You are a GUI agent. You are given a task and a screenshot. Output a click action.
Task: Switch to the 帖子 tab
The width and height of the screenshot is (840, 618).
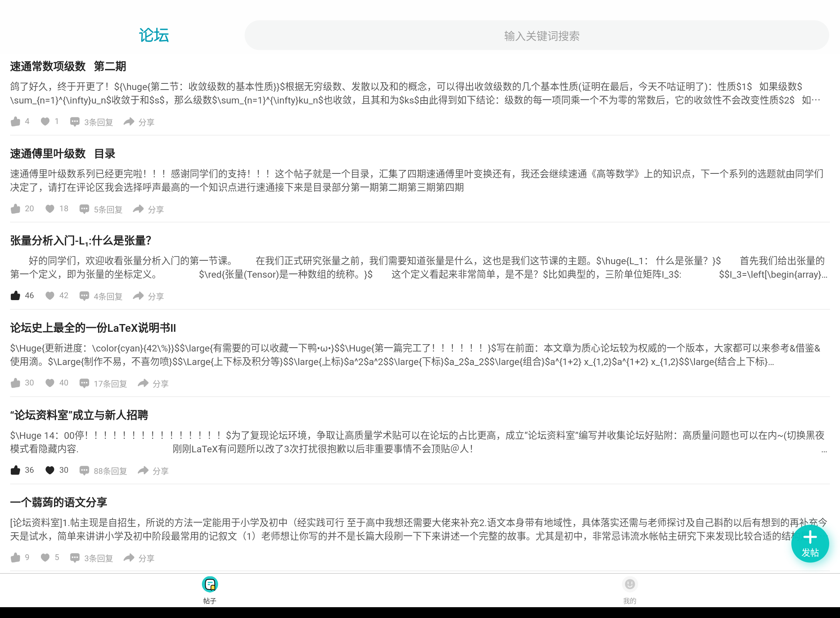click(x=210, y=590)
